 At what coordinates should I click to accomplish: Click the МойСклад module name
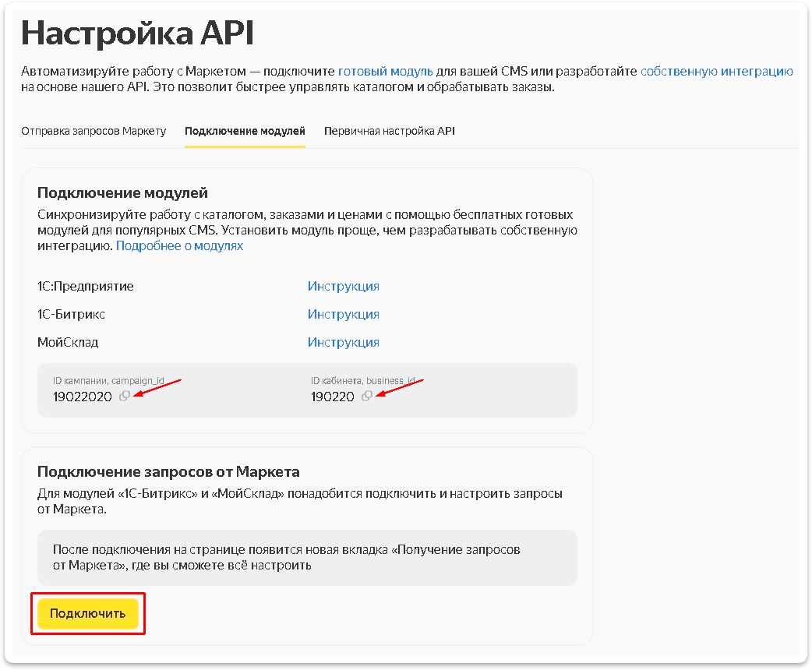click(68, 342)
